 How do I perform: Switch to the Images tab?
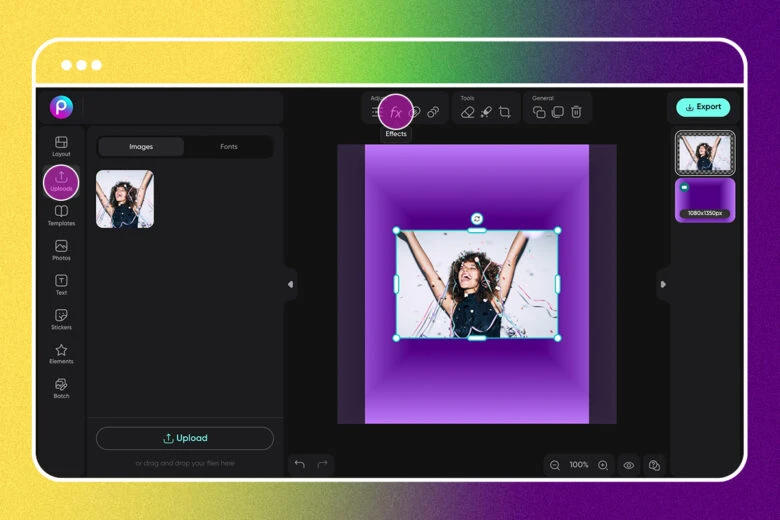[x=141, y=147]
